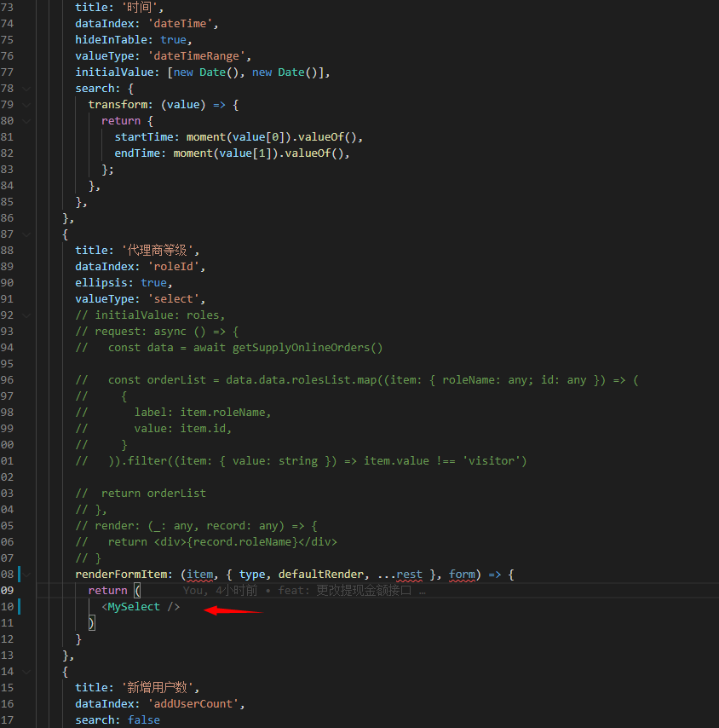The height and width of the screenshot is (728, 719).
Task: Collapse the 代理商等级 object fold on line 87
Action: 25,234
